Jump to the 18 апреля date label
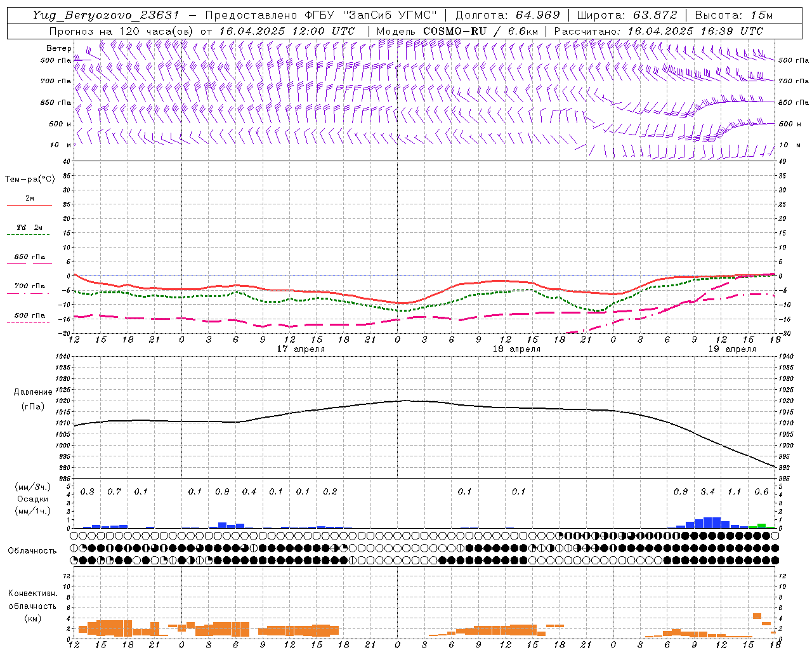The width and height of the screenshot is (812, 650). point(516,349)
